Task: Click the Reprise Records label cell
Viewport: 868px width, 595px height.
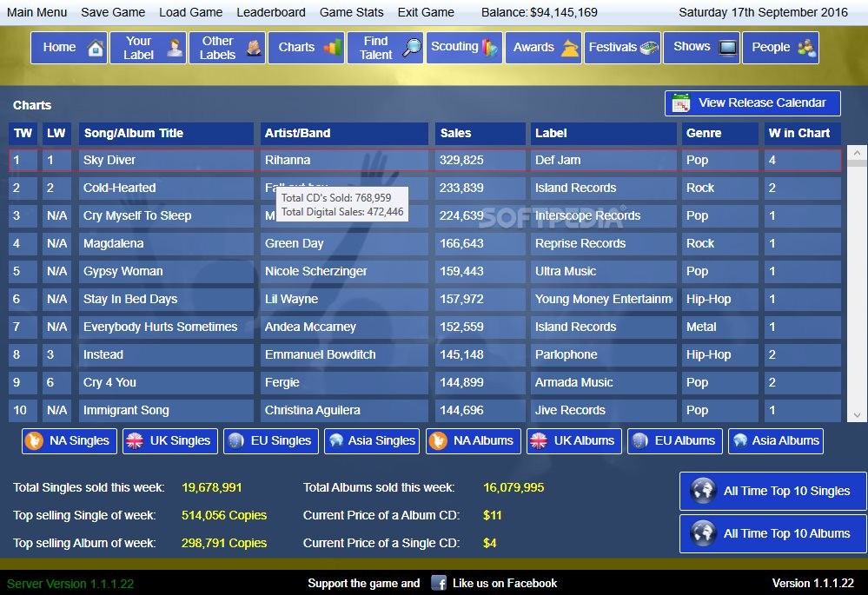Action: click(x=603, y=243)
